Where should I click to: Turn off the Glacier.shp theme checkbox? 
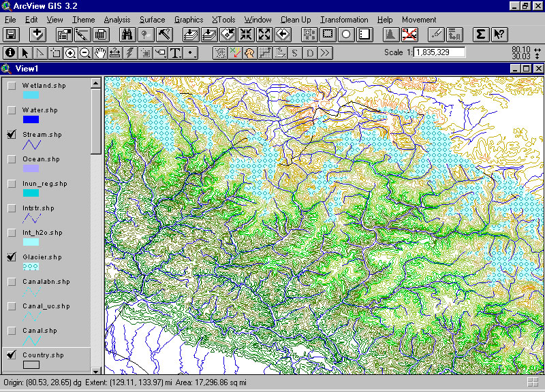tap(12, 257)
